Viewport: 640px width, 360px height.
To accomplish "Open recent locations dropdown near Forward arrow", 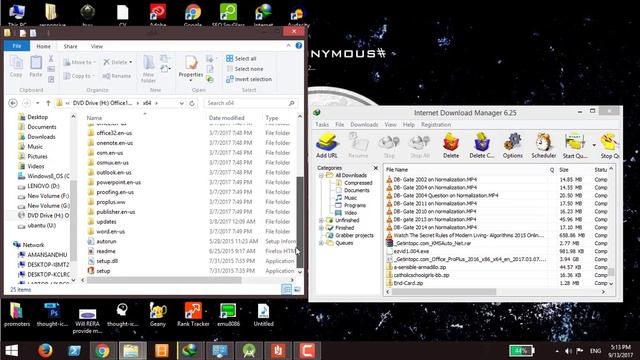I will [x=38, y=103].
